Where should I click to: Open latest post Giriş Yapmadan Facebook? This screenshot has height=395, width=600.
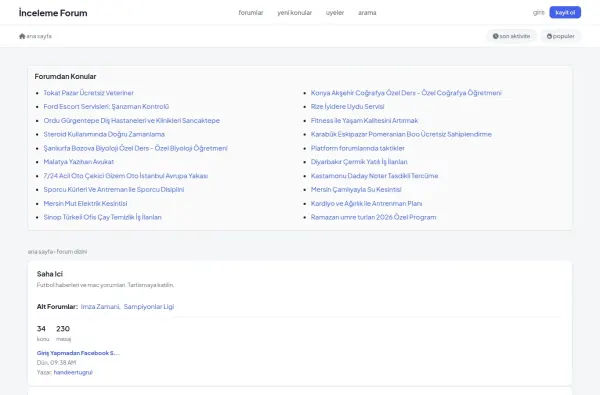(78, 353)
